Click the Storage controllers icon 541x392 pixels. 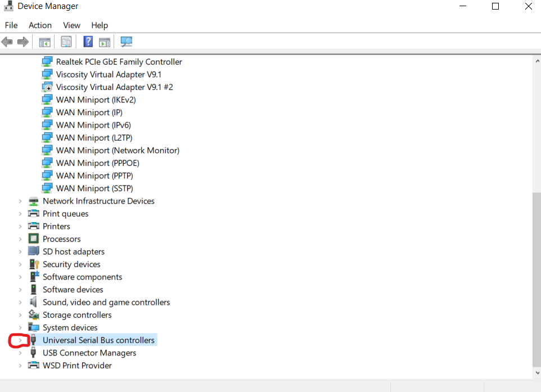(x=34, y=314)
